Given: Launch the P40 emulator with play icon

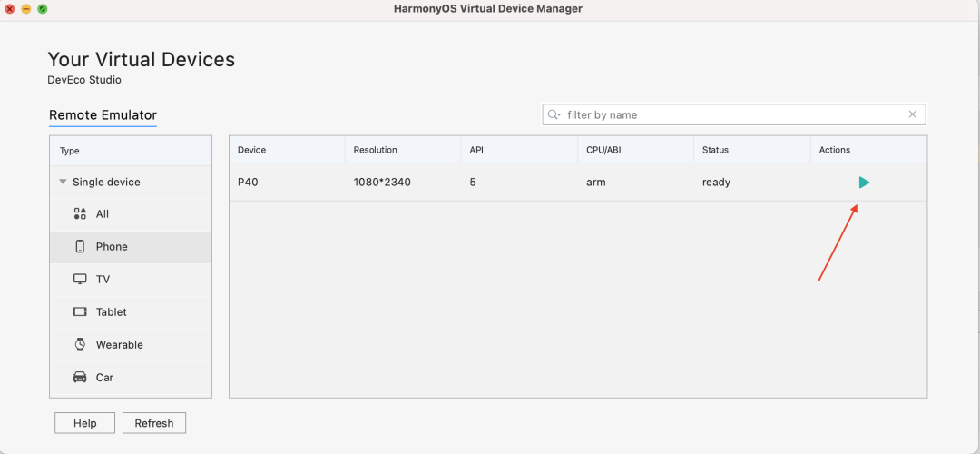Looking at the screenshot, I should [x=864, y=183].
